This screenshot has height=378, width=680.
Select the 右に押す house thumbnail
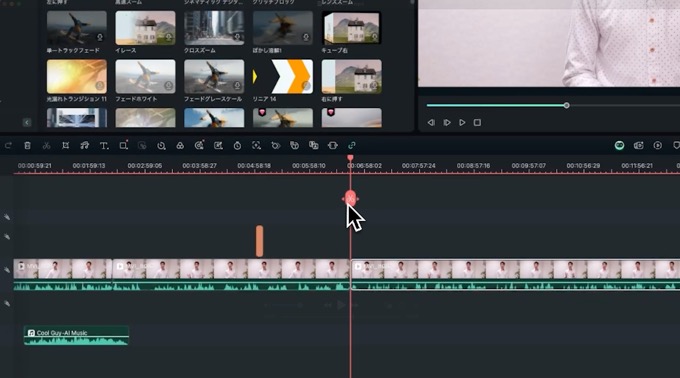[x=352, y=77]
